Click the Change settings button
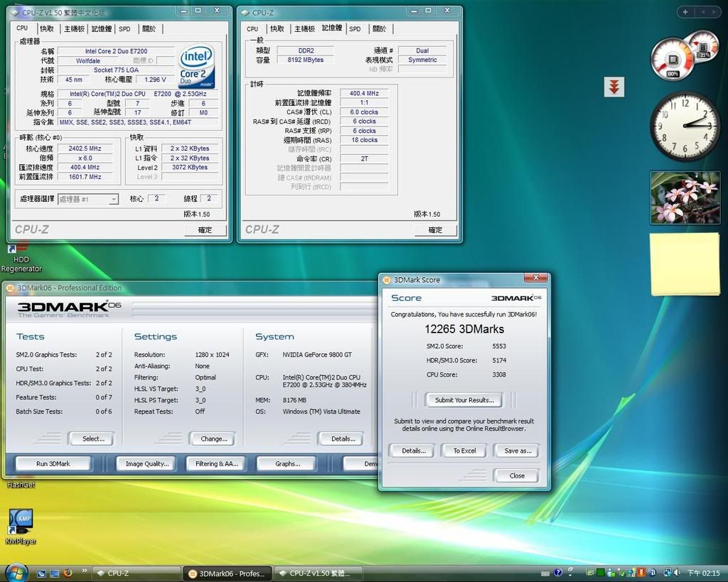 (x=213, y=438)
